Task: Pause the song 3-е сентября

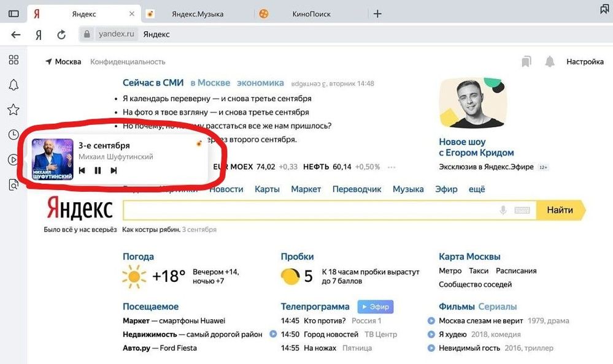Action: pos(98,170)
